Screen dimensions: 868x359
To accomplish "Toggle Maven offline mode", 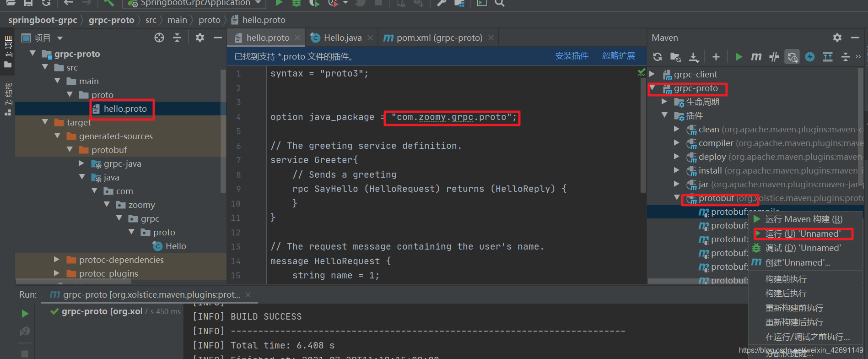I will pyautogui.click(x=774, y=57).
